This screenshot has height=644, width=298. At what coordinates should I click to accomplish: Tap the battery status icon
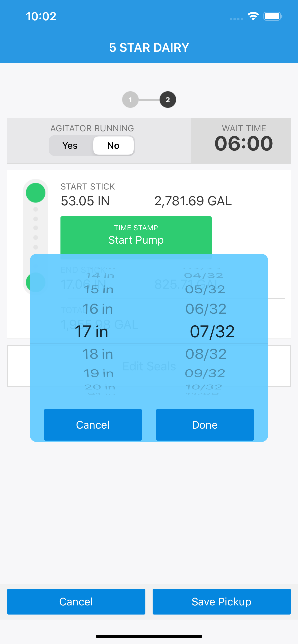click(273, 16)
